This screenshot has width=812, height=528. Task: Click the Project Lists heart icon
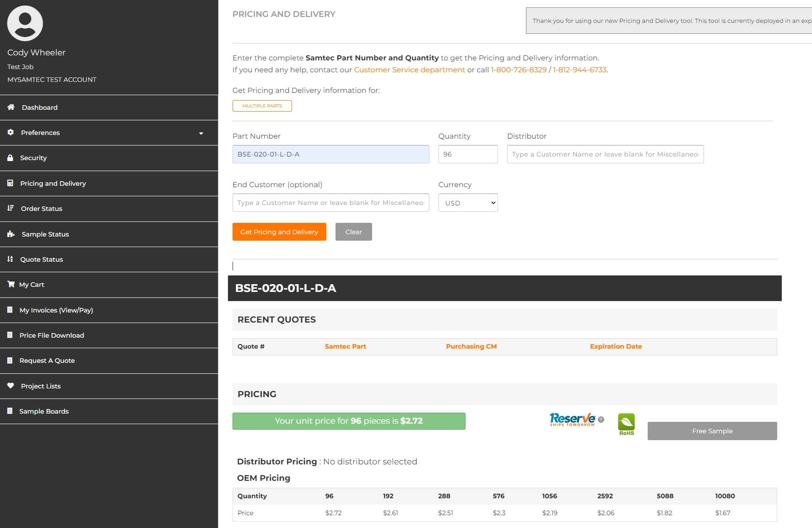tap(11, 386)
